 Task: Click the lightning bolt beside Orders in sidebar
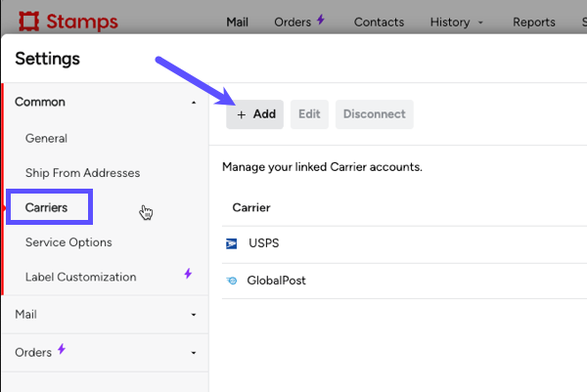coord(62,349)
